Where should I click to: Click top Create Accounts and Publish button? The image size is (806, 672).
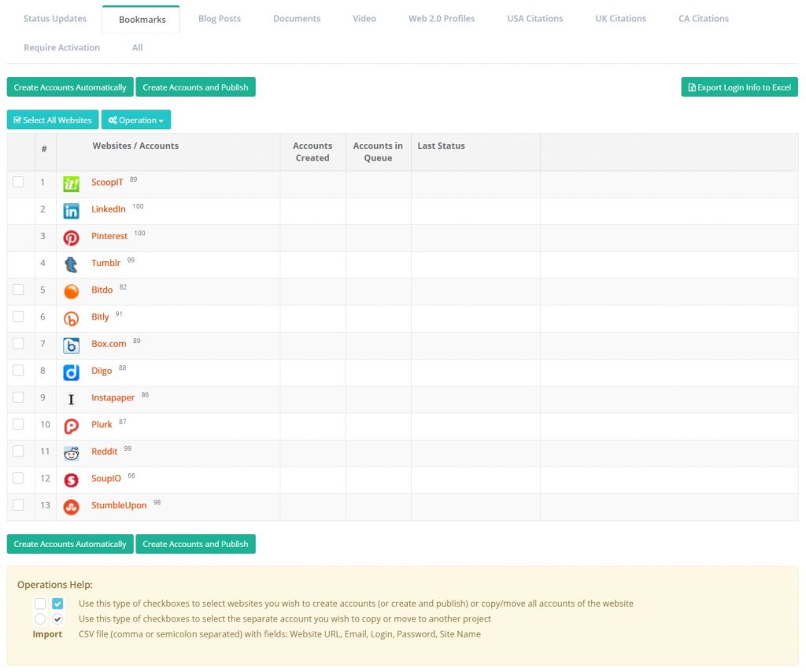pos(195,87)
